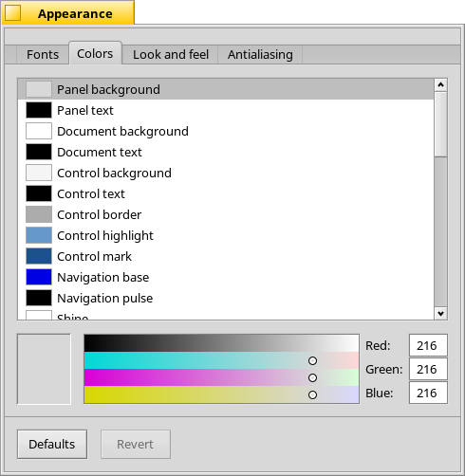Select the 'Control highlight' list entry
This screenshot has width=465, height=476.
[226, 235]
